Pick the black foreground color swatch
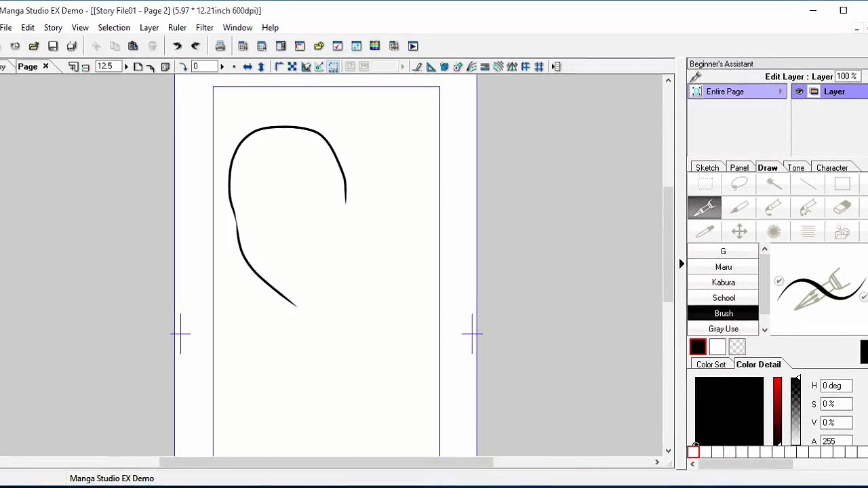The image size is (868, 488). point(698,348)
